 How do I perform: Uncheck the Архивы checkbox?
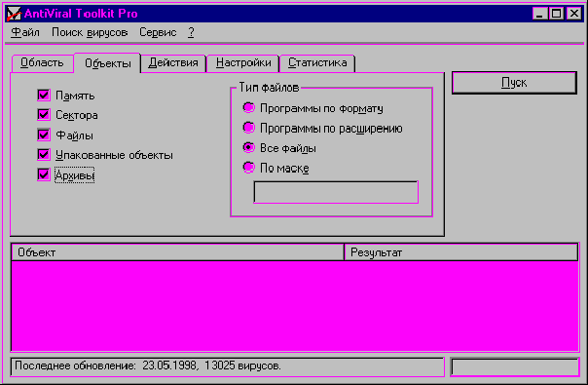[x=44, y=174]
